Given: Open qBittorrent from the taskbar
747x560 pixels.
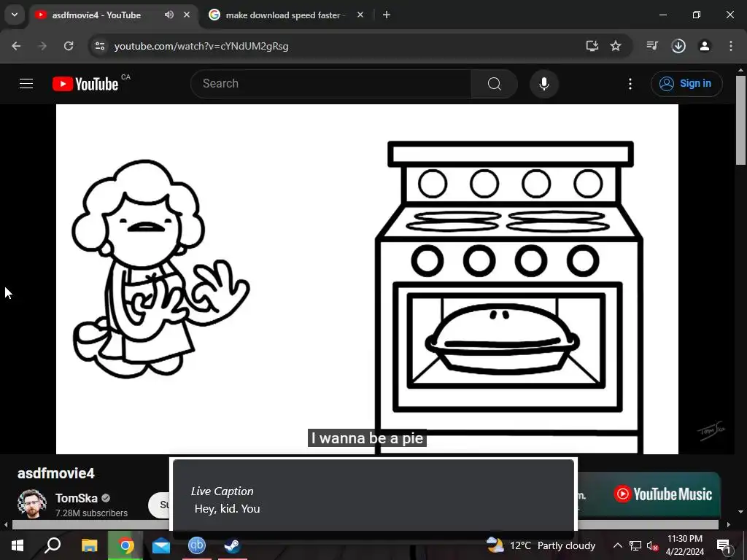Looking at the screenshot, I should pyautogui.click(x=197, y=545).
